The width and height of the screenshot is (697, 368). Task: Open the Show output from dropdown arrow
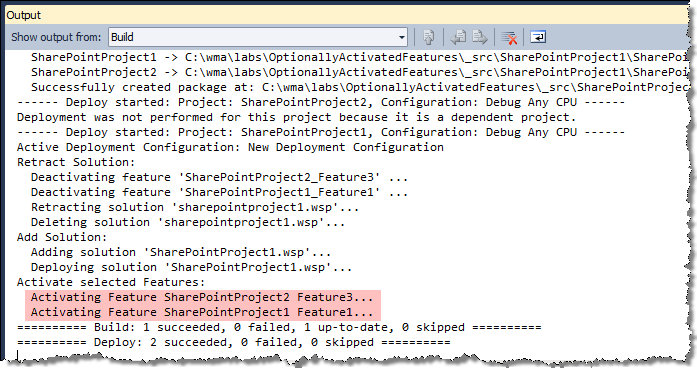coord(401,37)
